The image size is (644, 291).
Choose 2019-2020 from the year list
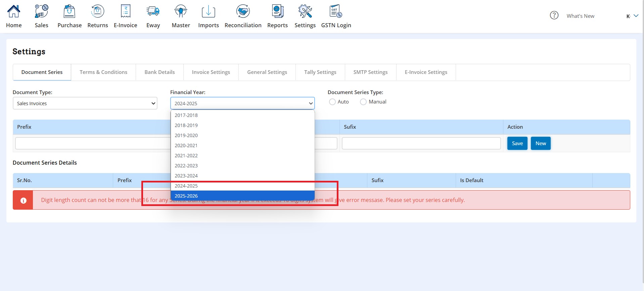click(x=242, y=135)
